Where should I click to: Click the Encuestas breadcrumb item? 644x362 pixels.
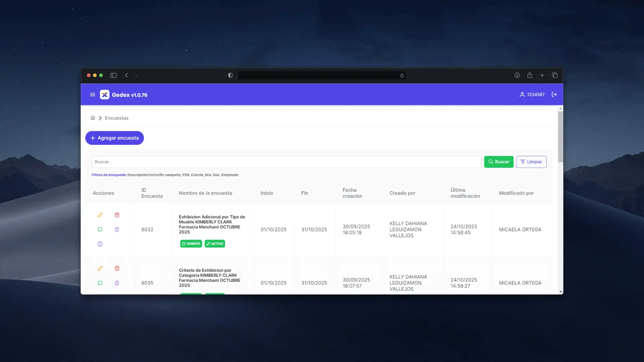(116, 118)
